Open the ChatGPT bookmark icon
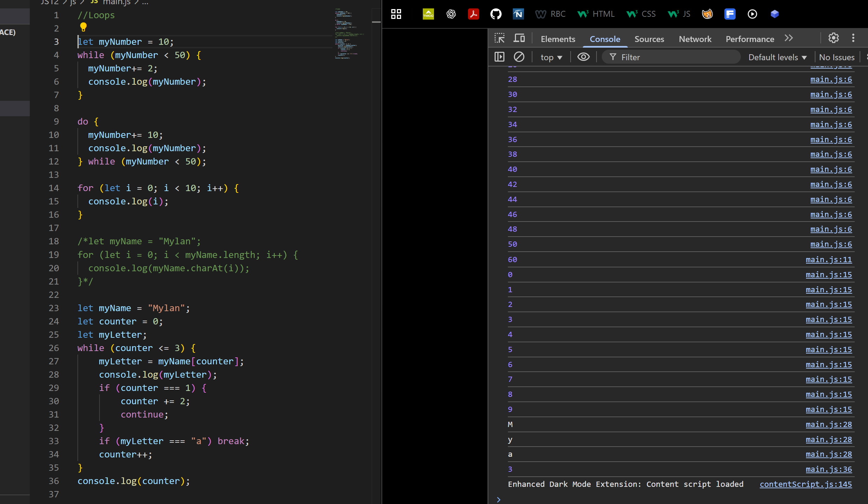The width and height of the screenshot is (868, 504). click(x=451, y=14)
